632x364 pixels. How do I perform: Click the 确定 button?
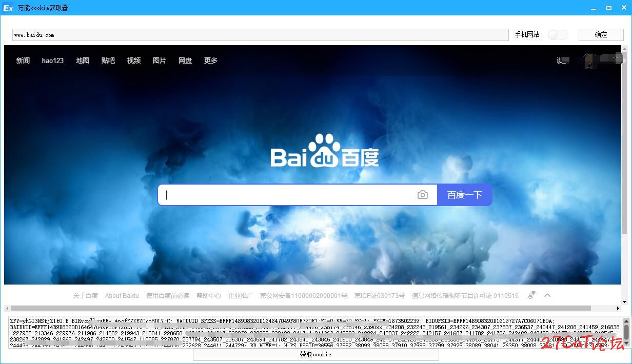tap(601, 34)
